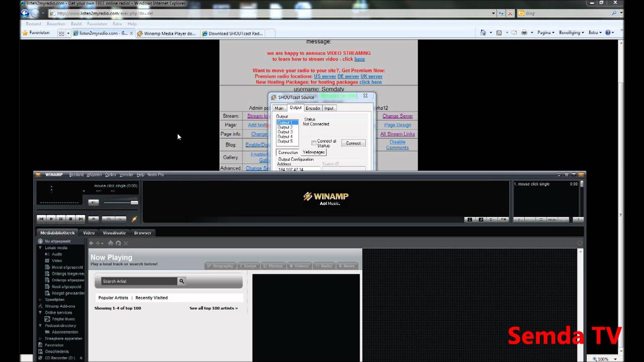Toggle Winamp shuffle button
644x362 pixels.
pos(108,219)
